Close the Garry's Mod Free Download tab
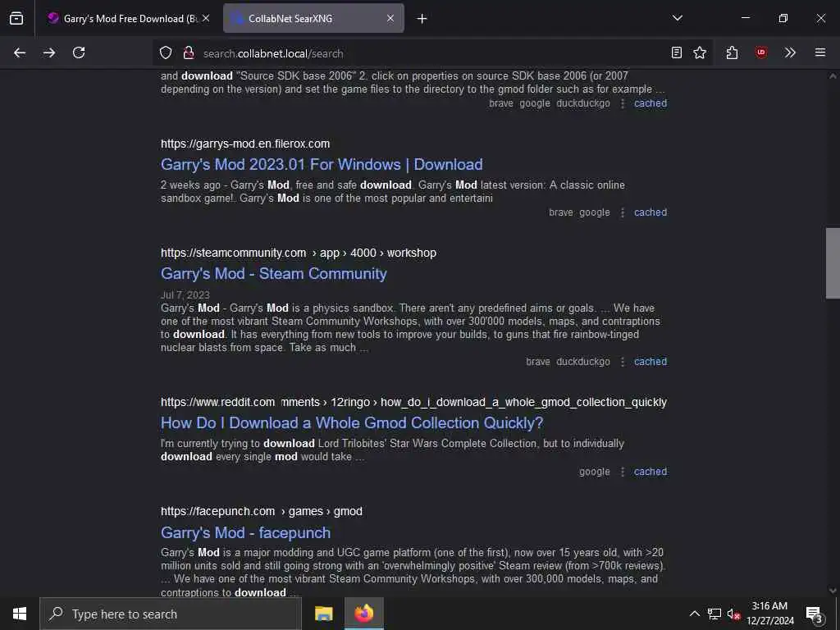The width and height of the screenshot is (840, 630). pyautogui.click(x=206, y=18)
